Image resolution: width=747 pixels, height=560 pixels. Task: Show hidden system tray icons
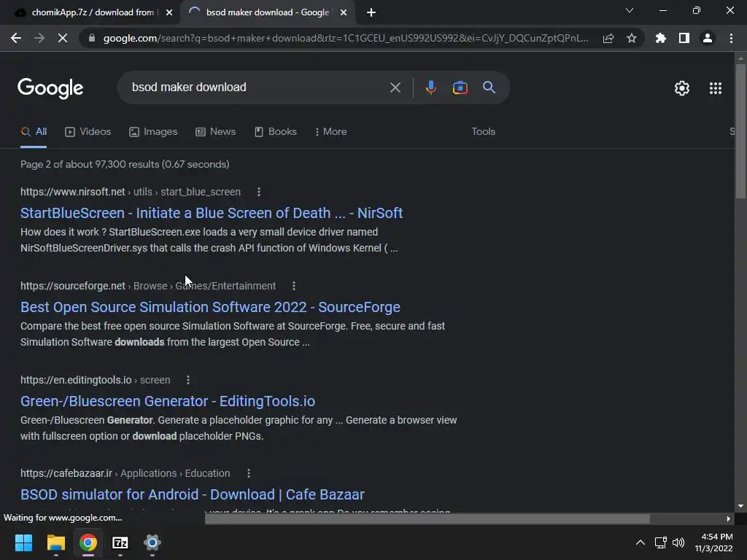[x=640, y=542]
